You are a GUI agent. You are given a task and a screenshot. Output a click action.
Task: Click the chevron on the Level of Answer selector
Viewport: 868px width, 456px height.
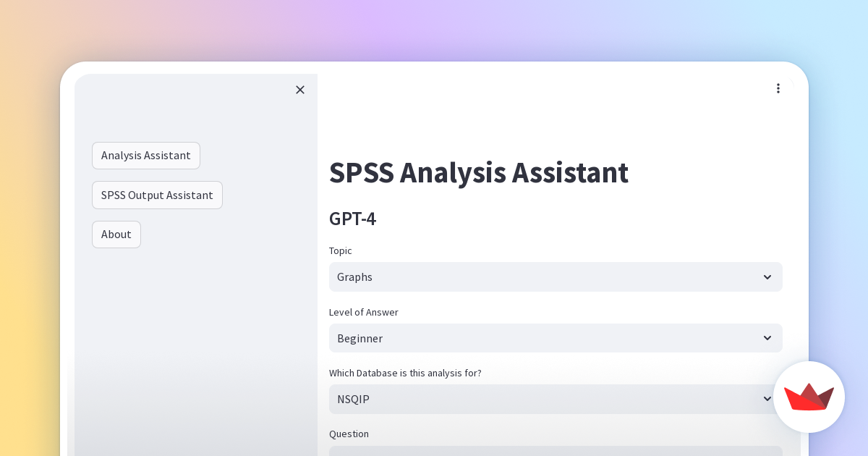[767, 338]
